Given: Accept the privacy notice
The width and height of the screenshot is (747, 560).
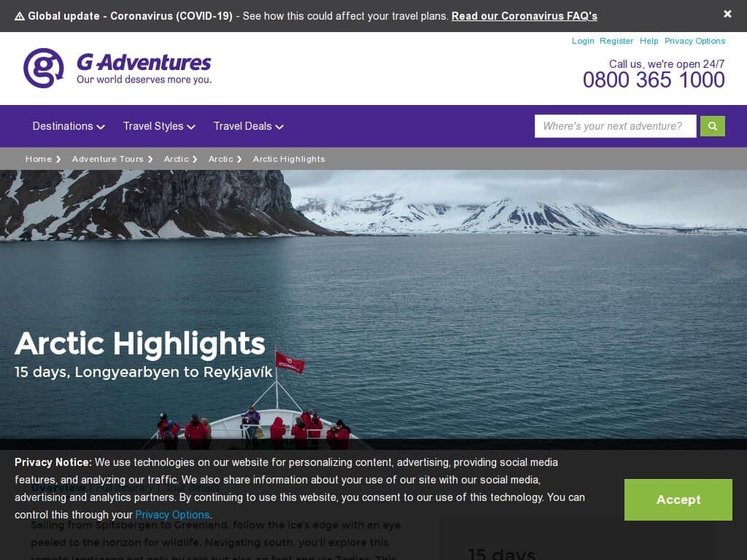Looking at the screenshot, I should [678, 499].
